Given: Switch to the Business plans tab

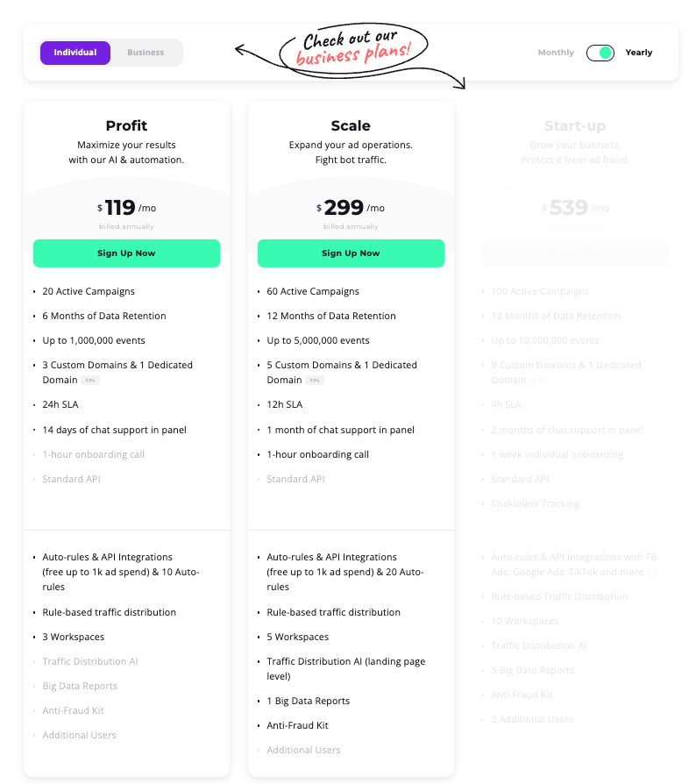Looking at the screenshot, I should tap(146, 53).
